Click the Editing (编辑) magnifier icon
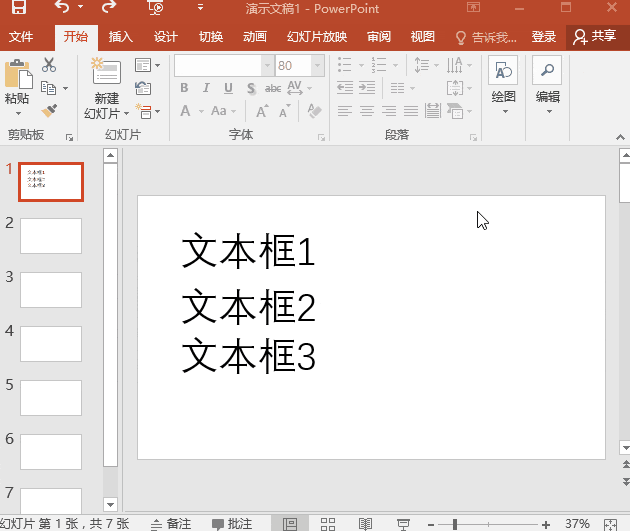630x531 pixels. (x=547, y=70)
